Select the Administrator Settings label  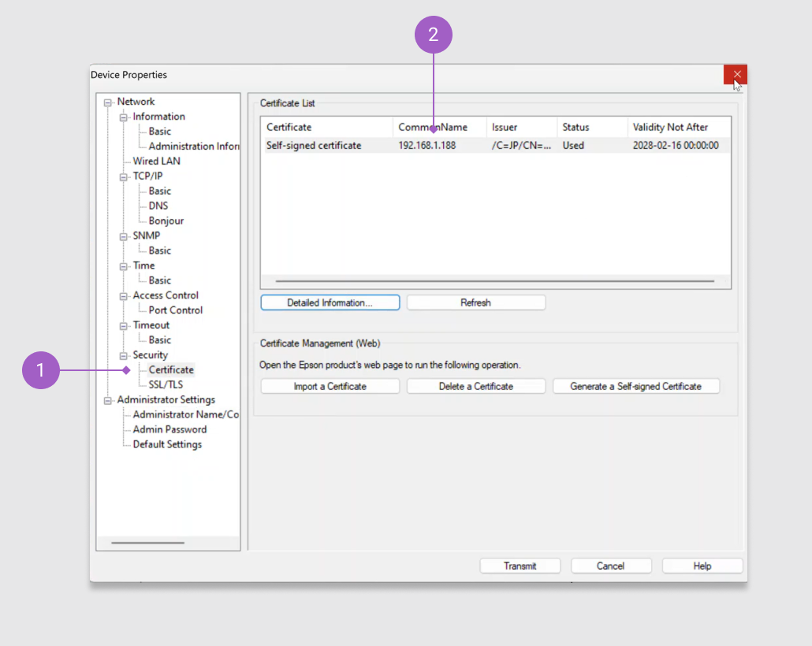point(166,399)
